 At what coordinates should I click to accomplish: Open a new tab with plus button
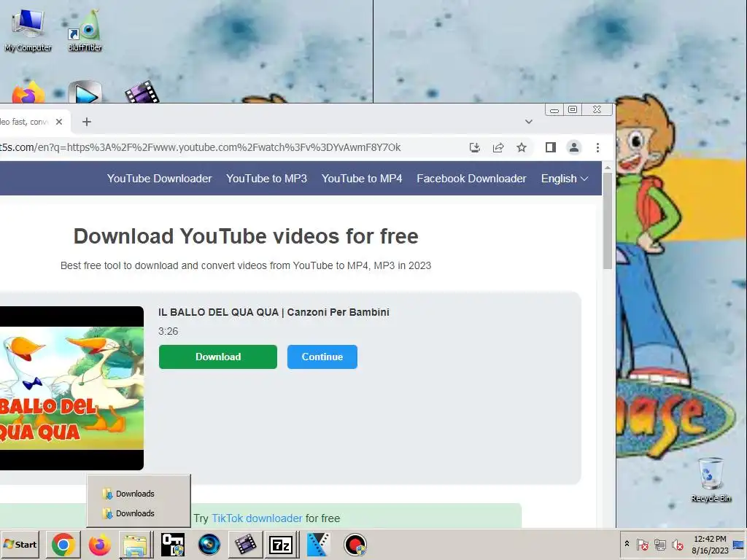tap(86, 122)
